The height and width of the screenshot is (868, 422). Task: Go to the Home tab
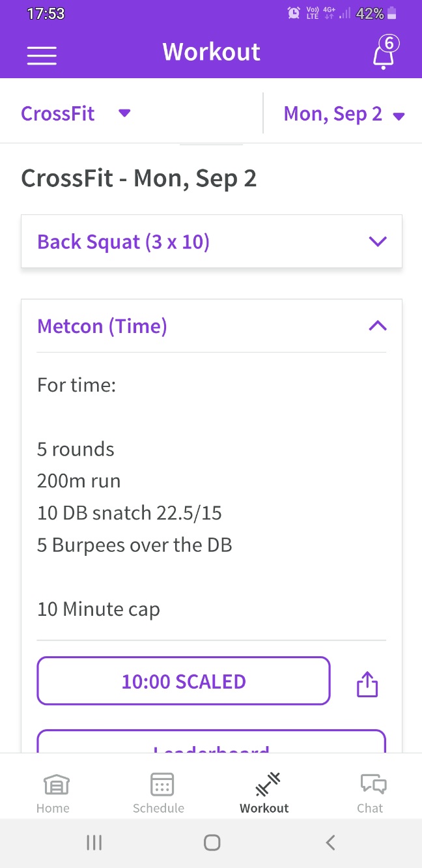pos(53,793)
